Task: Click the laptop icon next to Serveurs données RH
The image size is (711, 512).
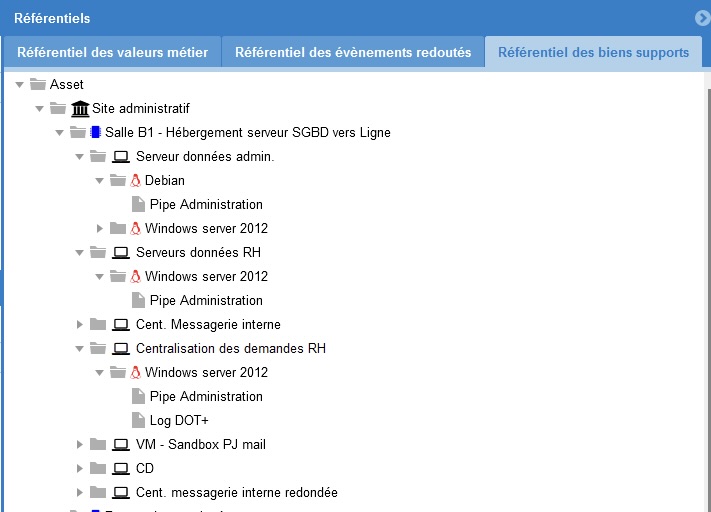Action: coord(121,252)
